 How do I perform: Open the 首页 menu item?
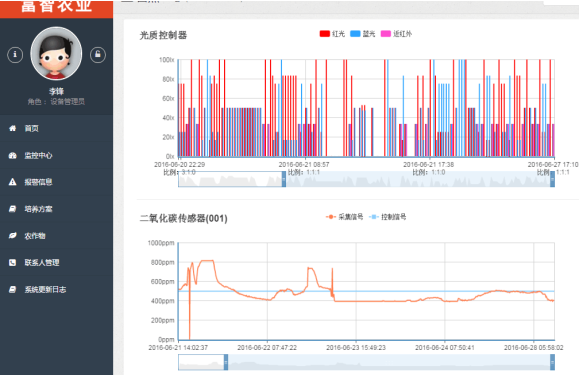(56, 128)
